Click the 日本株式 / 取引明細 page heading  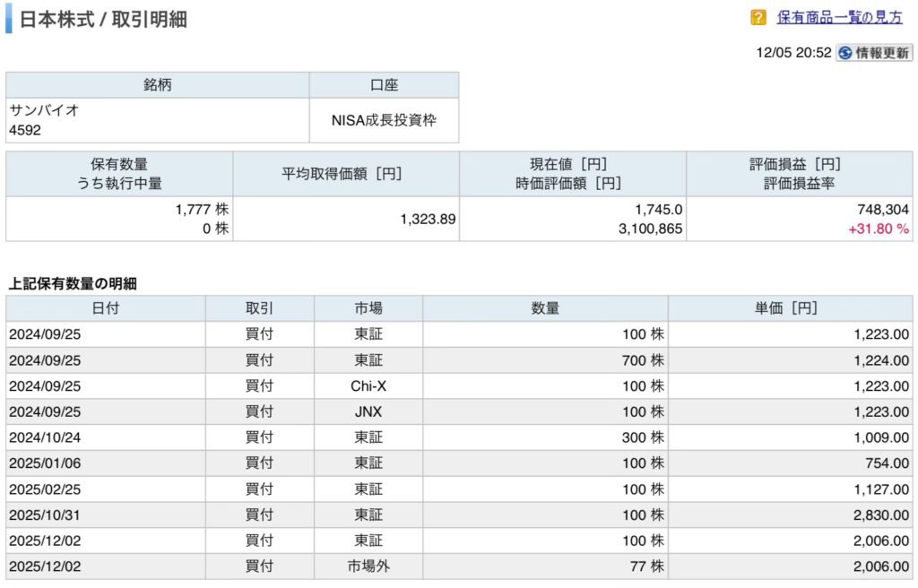pyautogui.click(x=103, y=19)
